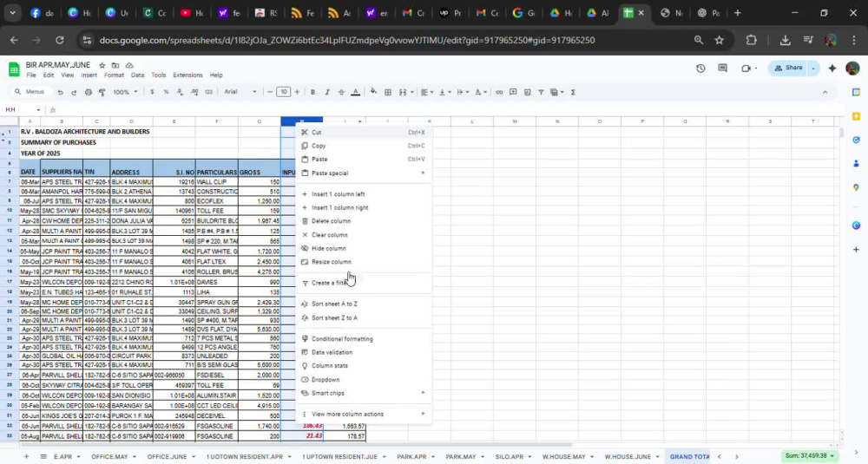Open the zoom 100% dropdown

pos(125,92)
